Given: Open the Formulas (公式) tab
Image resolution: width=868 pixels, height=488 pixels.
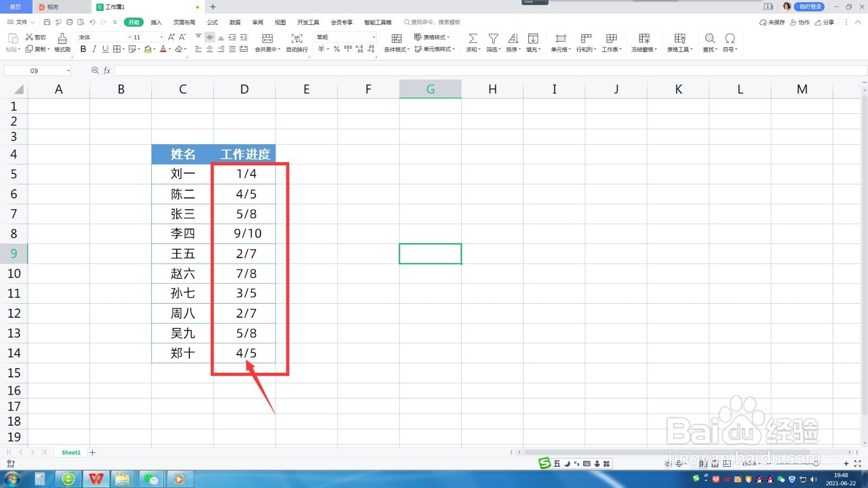Looking at the screenshot, I should pyautogui.click(x=212, y=22).
